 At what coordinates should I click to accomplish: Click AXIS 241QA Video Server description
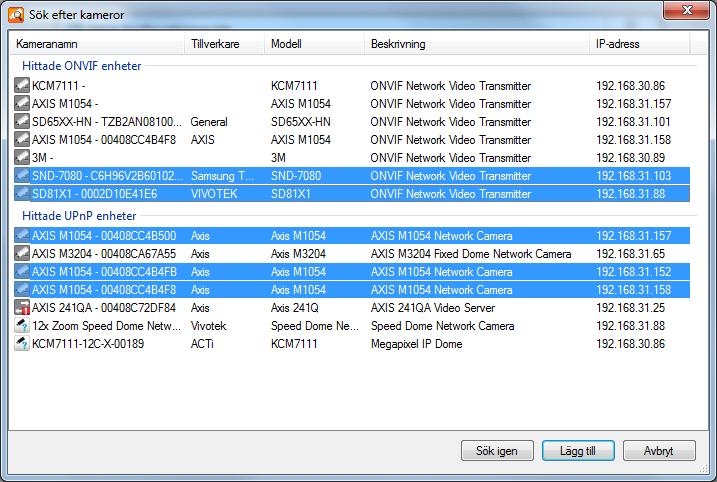(433, 308)
